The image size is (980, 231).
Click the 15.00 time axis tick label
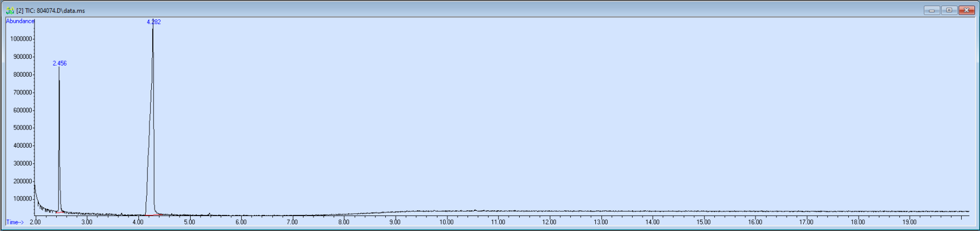pyautogui.click(x=704, y=222)
